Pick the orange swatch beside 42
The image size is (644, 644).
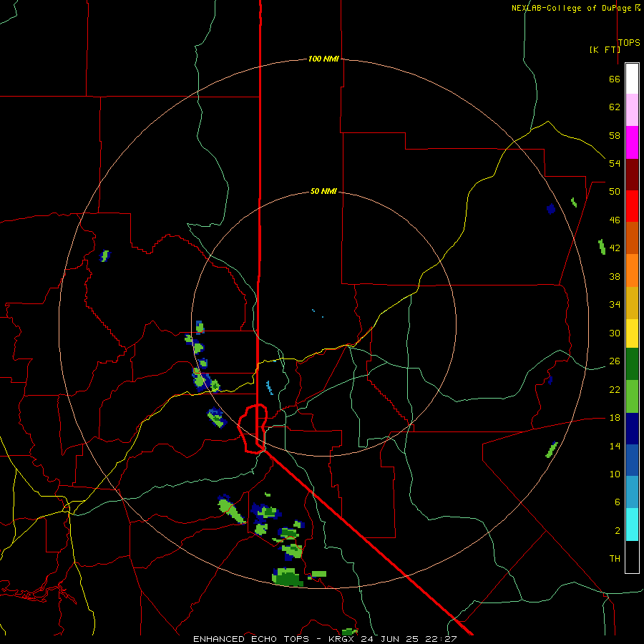point(632,270)
